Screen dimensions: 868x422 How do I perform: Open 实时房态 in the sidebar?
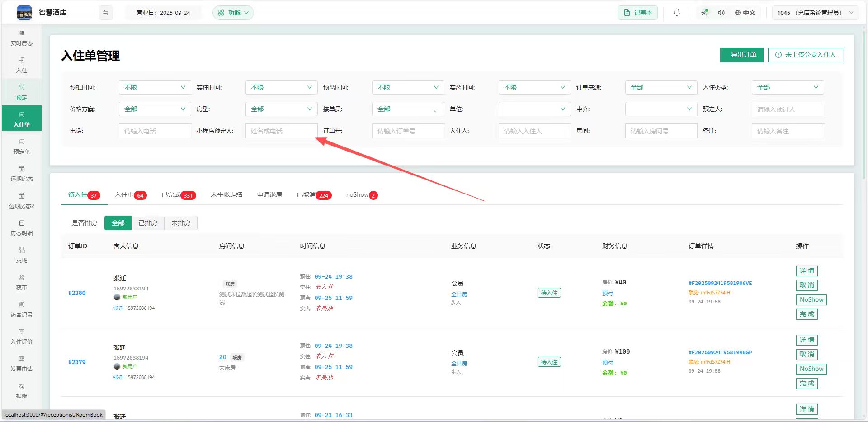click(22, 38)
